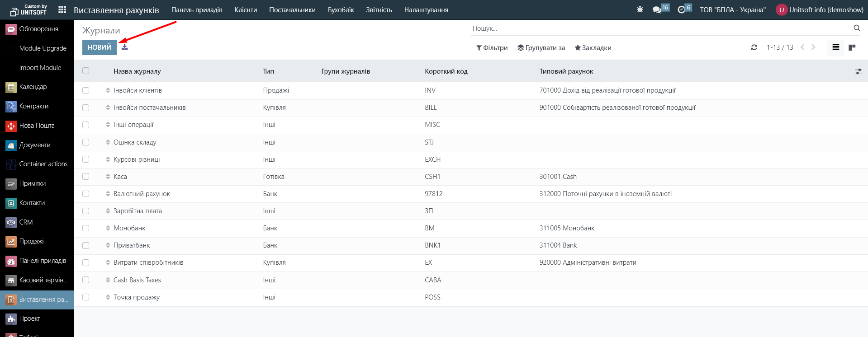The image size is (868, 337).
Task: Open the Приватбанк journal record
Action: (x=132, y=245)
